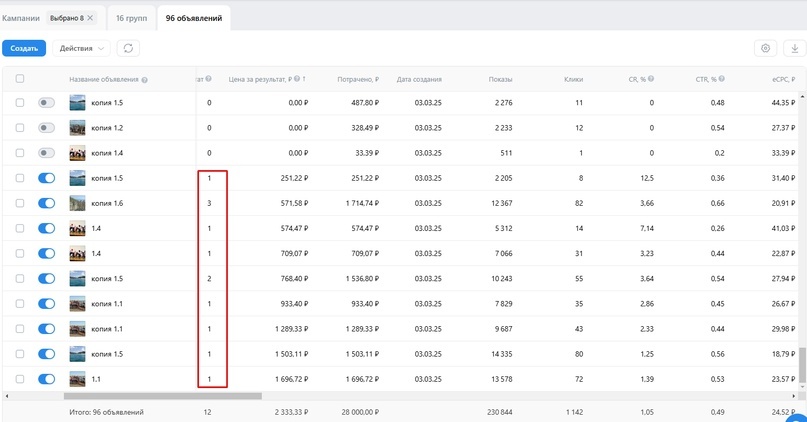Click right arrow of horizontal scrollbar
807x422 pixels.
[794, 396]
